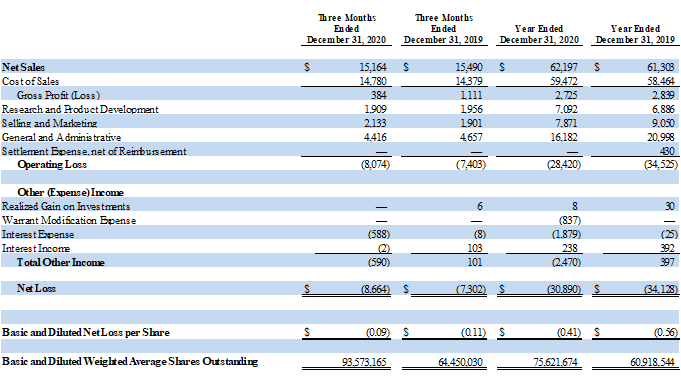This screenshot has height=377, width=681.
Task: Select the 'Operating Loss' label
Action: pos(52,165)
